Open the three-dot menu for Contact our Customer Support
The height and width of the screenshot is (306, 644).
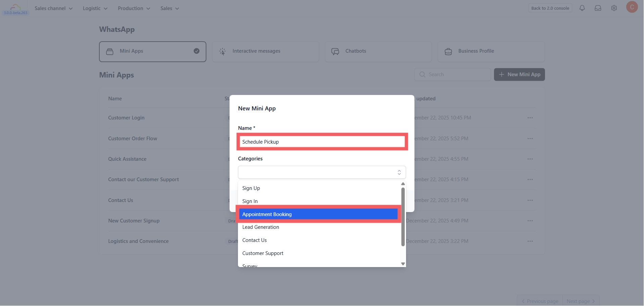[x=530, y=180]
